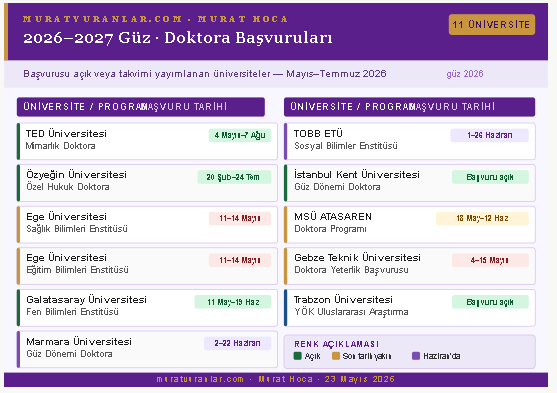Select 'YÖK Uluslararası Araştırma' text
The image size is (557, 393).
(x=351, y=312)
